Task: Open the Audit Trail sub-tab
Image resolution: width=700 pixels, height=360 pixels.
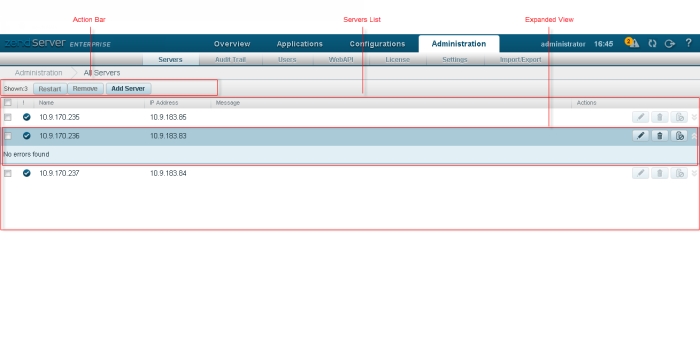Action: (230, 59)
